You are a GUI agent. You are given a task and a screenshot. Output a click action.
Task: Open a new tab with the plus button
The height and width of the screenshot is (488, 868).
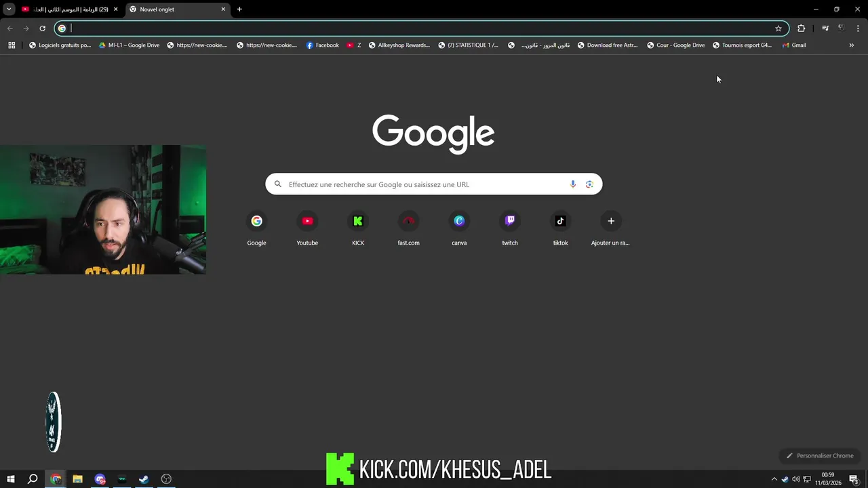[x=239, y=9]
